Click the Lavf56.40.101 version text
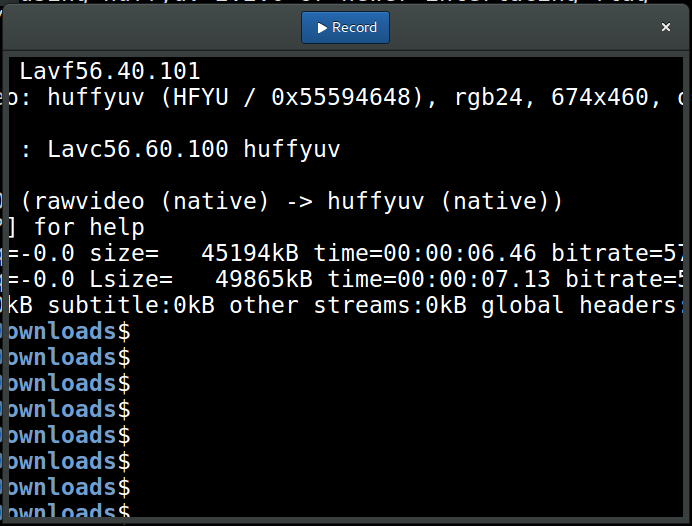692x526 pixels. [x=110, y=72]
